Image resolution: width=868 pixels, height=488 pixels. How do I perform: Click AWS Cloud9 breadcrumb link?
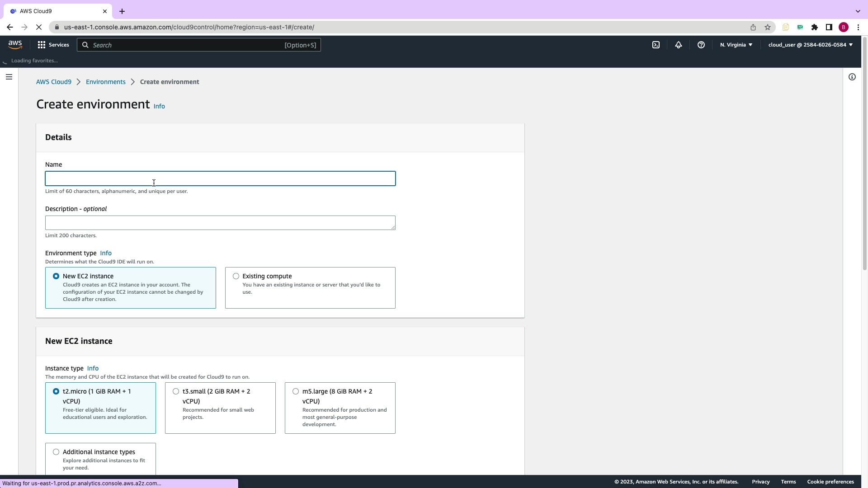pos(54,82)
